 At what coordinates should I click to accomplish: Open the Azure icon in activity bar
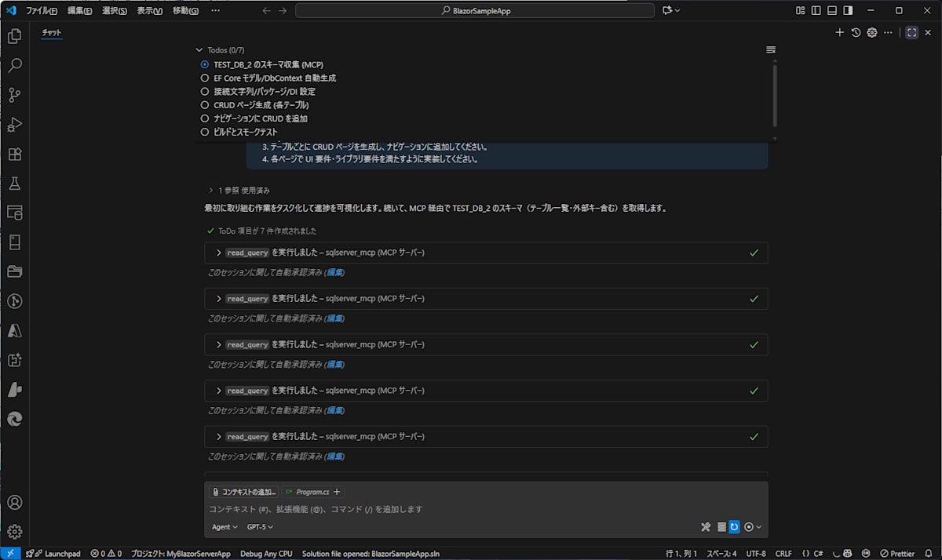14,330
